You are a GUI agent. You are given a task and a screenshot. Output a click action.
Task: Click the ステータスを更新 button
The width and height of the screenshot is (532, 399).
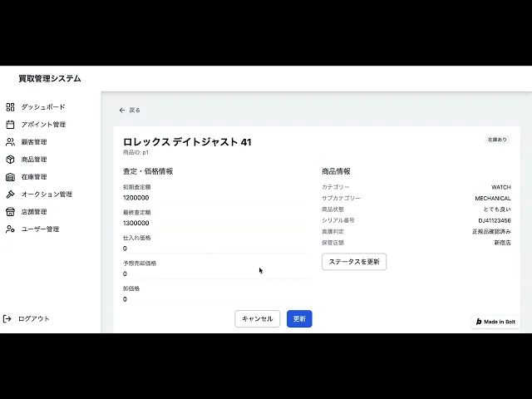354,262
